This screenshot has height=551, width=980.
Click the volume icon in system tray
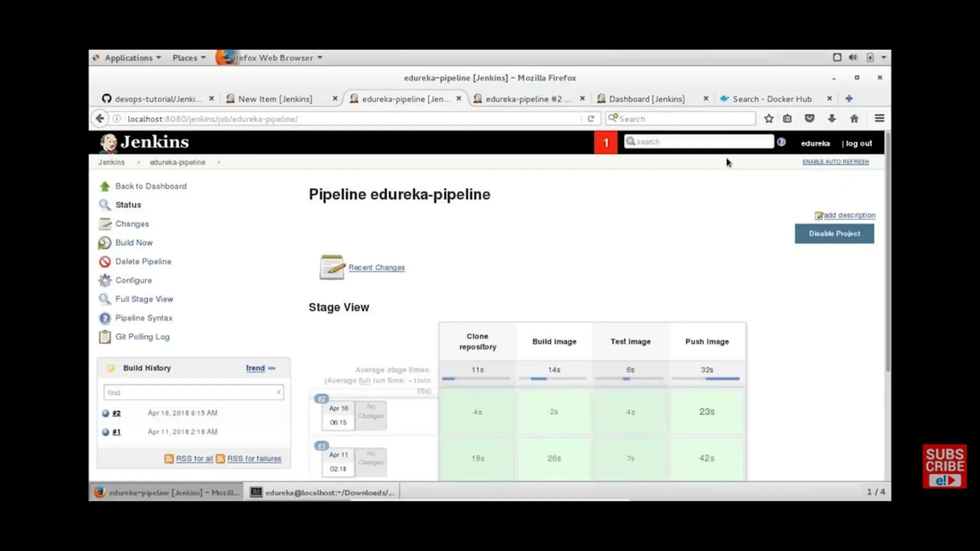[853, 57]
